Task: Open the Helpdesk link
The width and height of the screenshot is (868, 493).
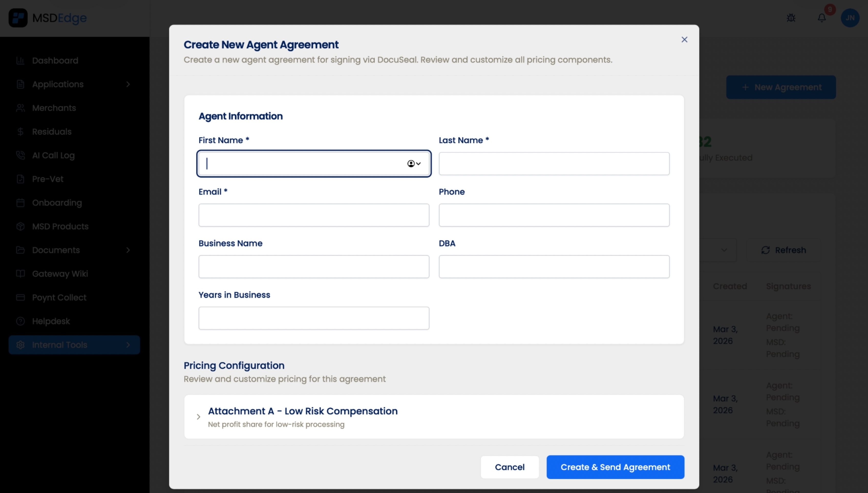Action: click(x=51, y=321)
